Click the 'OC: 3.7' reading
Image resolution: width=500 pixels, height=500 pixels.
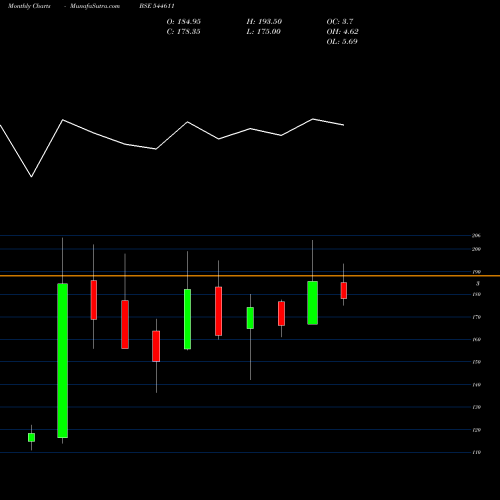[340, 22]
